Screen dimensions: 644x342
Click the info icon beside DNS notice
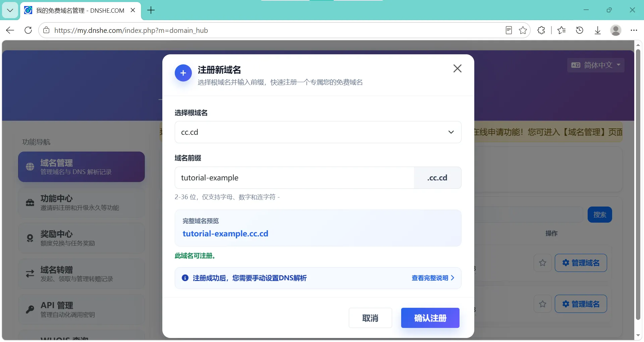point(185,278)
